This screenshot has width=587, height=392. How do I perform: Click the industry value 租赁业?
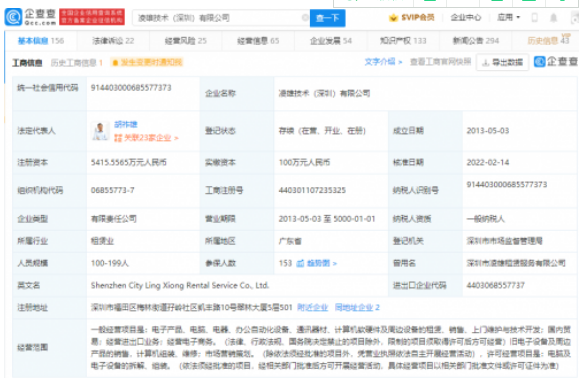pyautogui.click(x=102, y=241)
